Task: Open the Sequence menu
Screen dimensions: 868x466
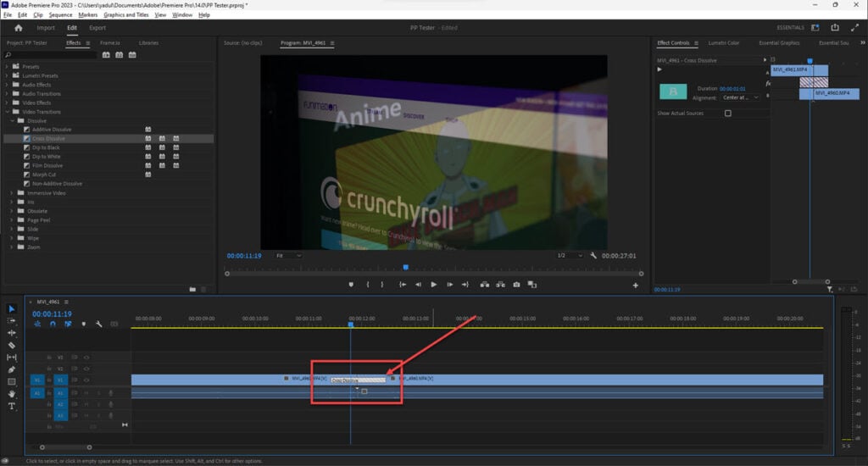Action: tap(60, 15)
